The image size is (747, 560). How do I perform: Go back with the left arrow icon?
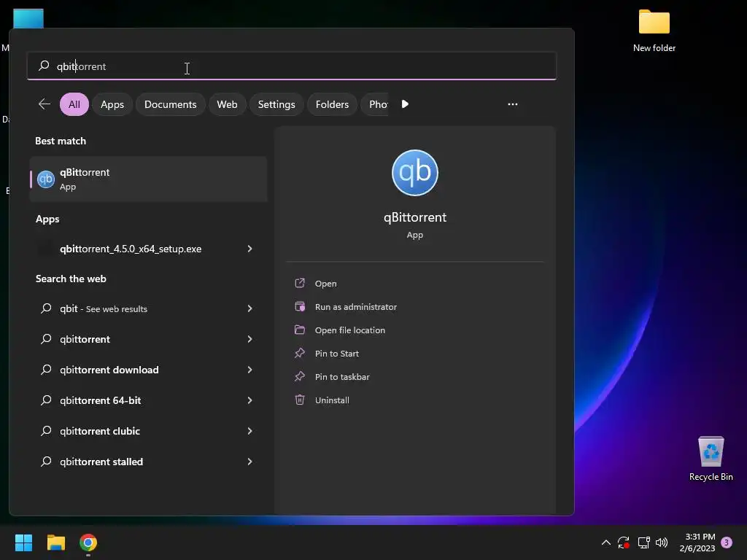pos(44,104)
